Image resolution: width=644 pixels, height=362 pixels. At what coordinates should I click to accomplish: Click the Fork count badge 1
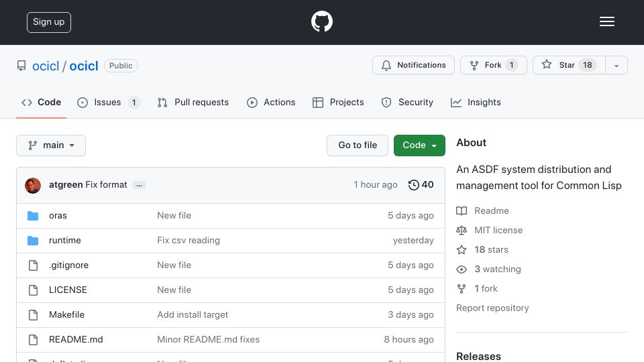511,65
